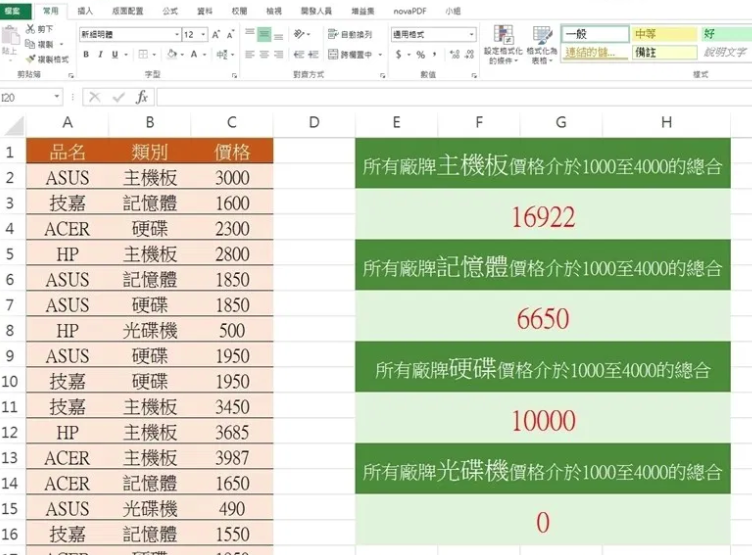Click the formula bar cancel X
Screen dimensions: 752x555
click(x=94, y=97)
